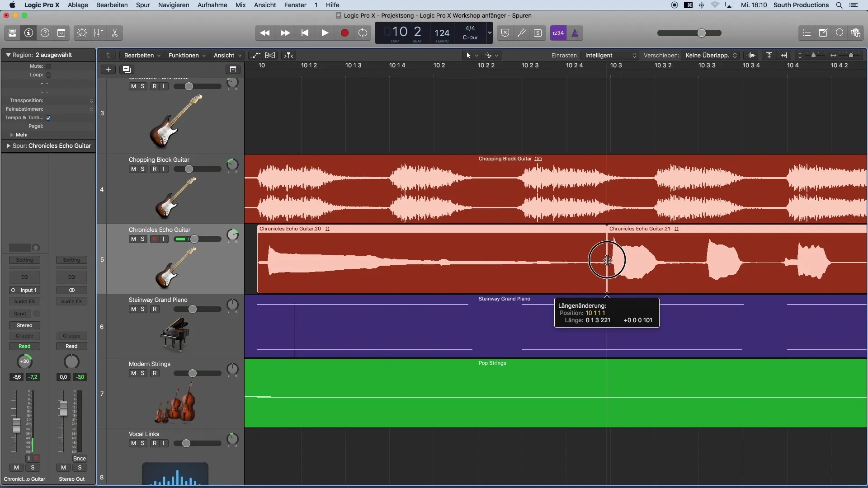Viewport: 868px width, 488px height.
Task: Click the red Record button
Action: [x=344, y=33]
